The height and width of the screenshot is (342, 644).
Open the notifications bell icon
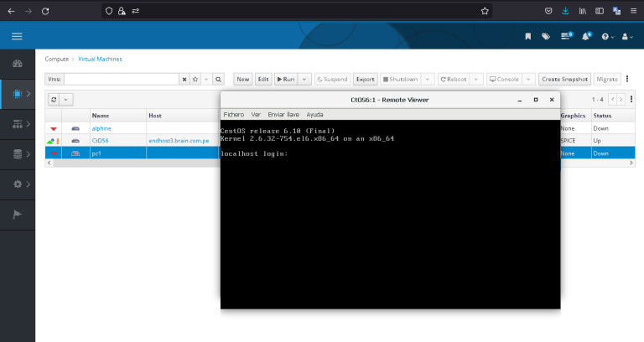(x=587, y=36)
